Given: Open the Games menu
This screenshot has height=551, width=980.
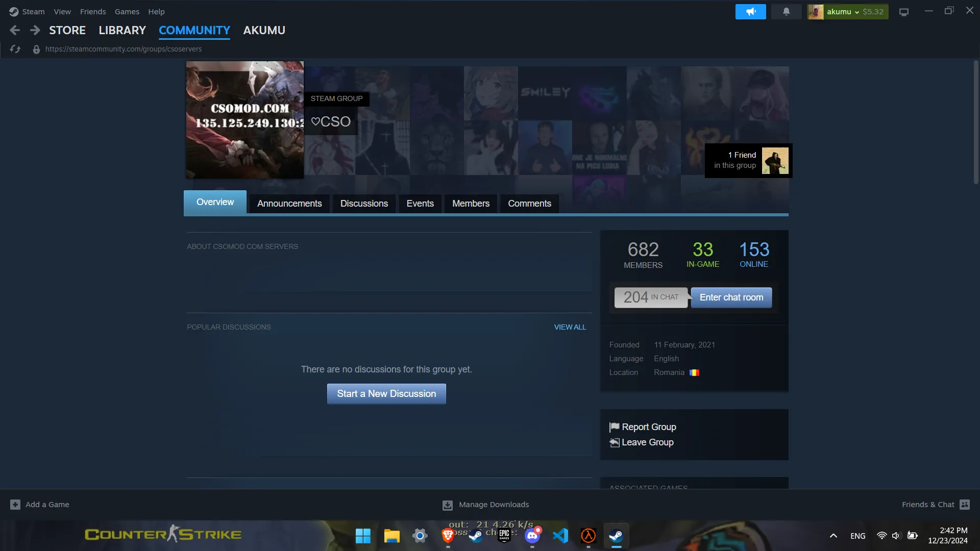Looking at the screenshot, I should [x=127, y=11].
